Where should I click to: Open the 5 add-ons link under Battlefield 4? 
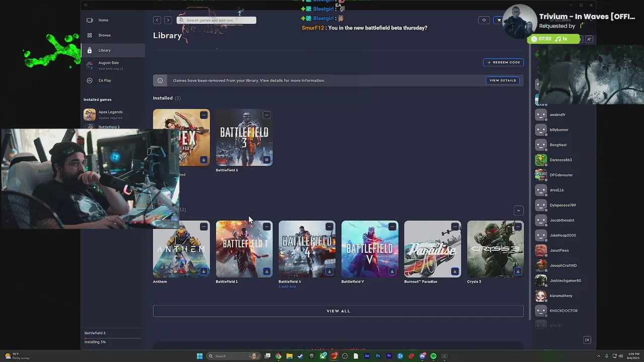pos(287,287)
